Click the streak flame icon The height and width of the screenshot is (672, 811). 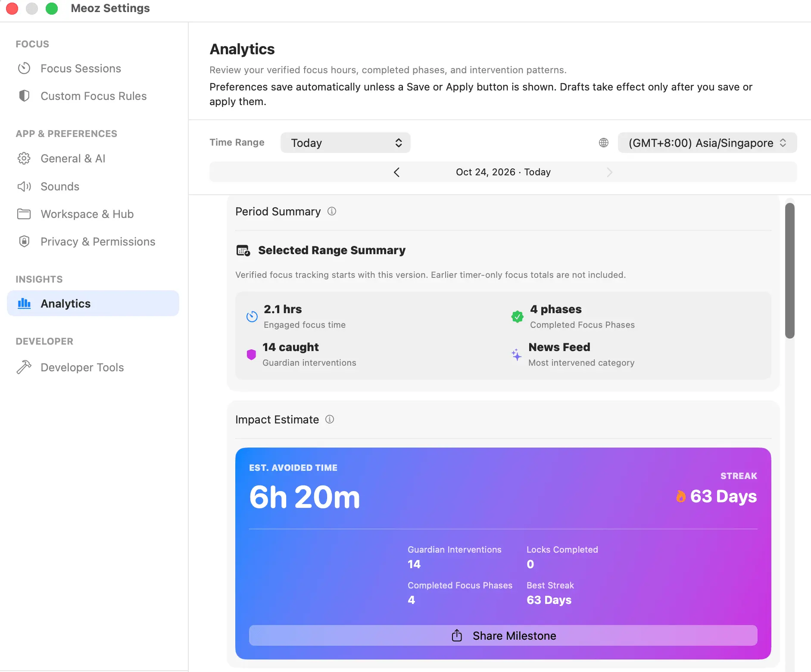click(681, 497)
